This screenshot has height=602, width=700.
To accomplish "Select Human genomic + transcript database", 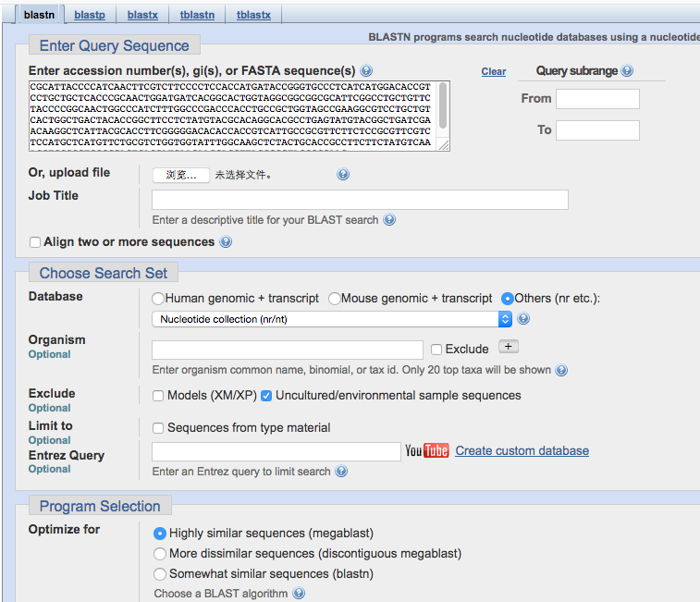I will (x=158, y=299).
